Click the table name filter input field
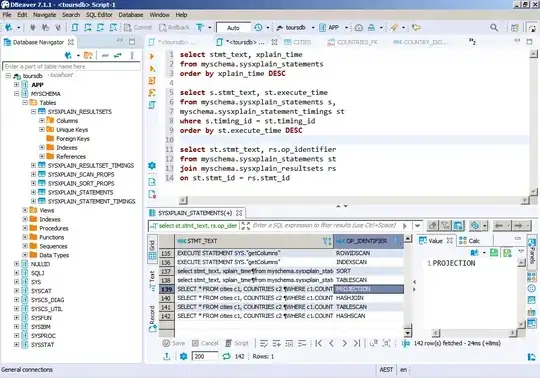Screen dimensions: 540x378 72,66
